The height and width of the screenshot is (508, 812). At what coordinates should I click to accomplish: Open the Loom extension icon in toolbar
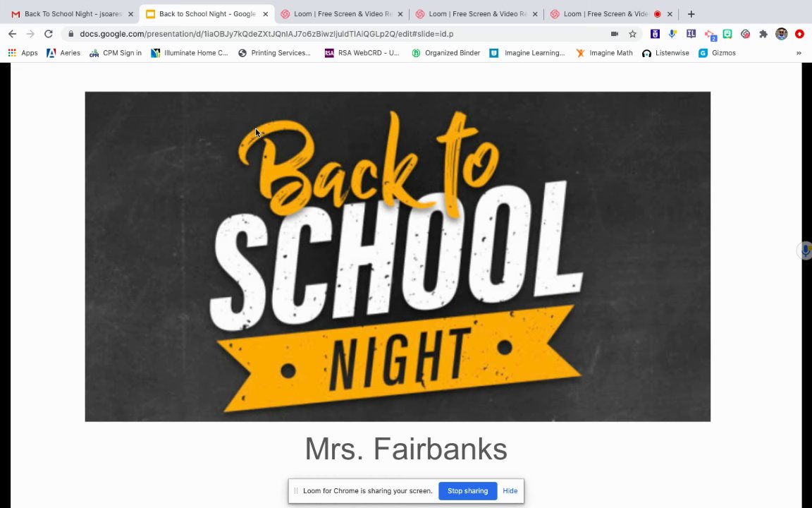(745, 34)
